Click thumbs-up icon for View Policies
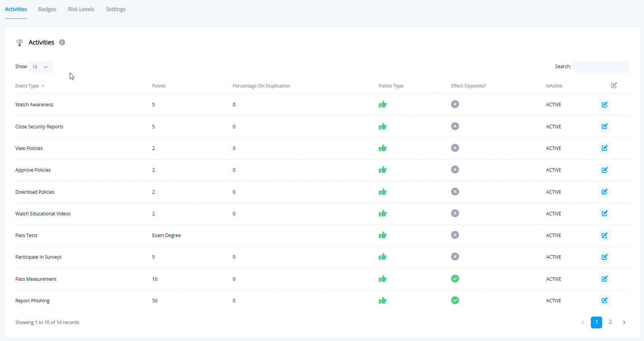Viewport: 644px width, 341px height. (x=382, y=148)
